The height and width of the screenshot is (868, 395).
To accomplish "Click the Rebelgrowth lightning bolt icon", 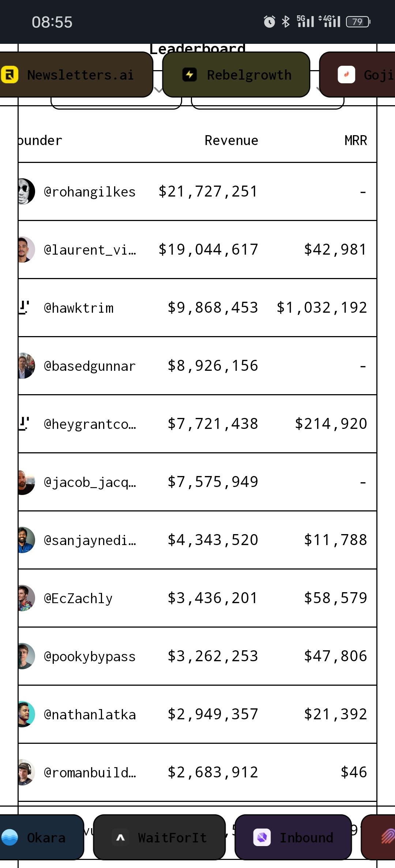I will click(189, 75).
